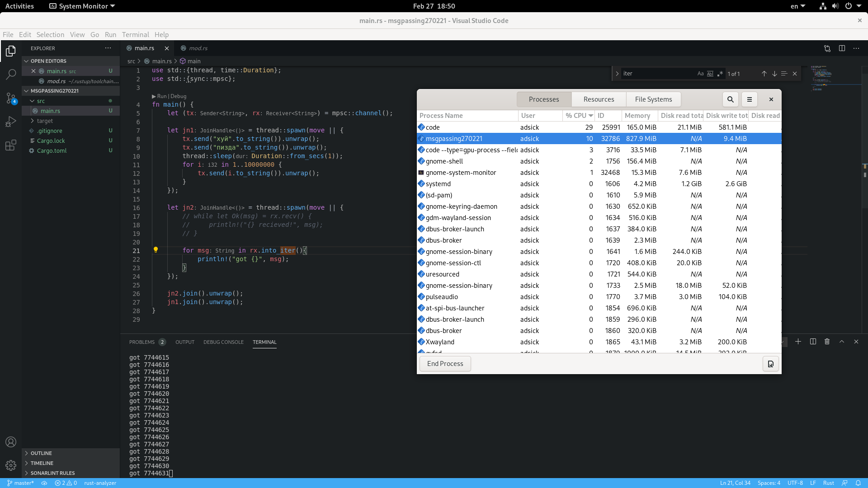The width and height of the screenshot is (868, 488).
Task: Click Rust language mode in status bar
Action: click(829, 483)
